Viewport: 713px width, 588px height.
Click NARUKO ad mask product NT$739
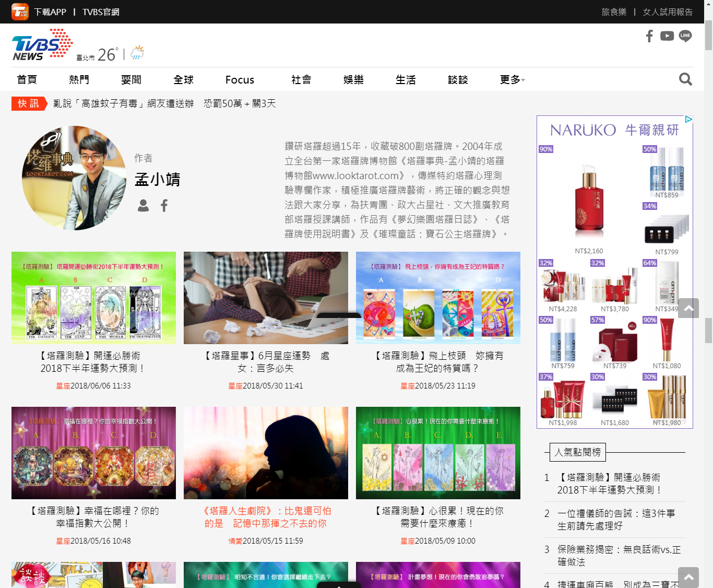pyautogui.click(x=615, y=343)
